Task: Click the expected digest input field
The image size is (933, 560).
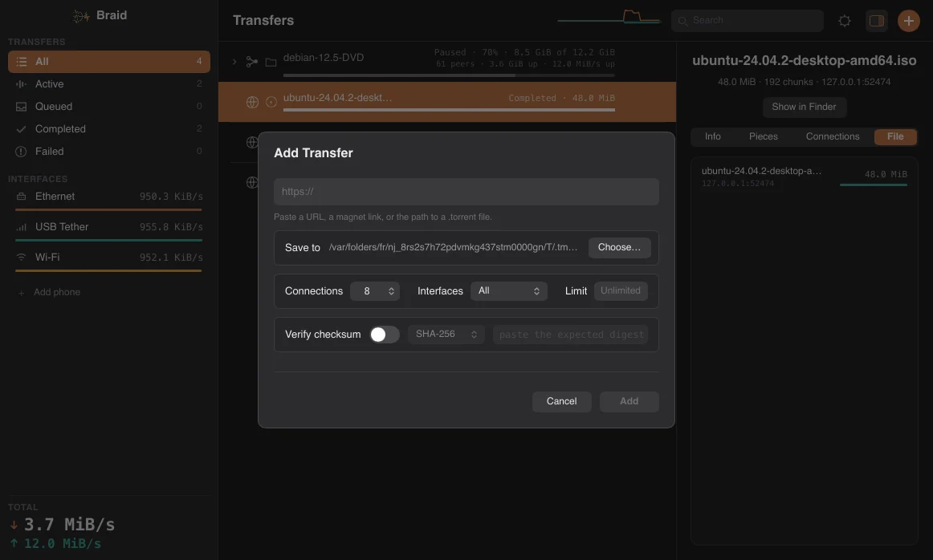Action: click(571, 335)
